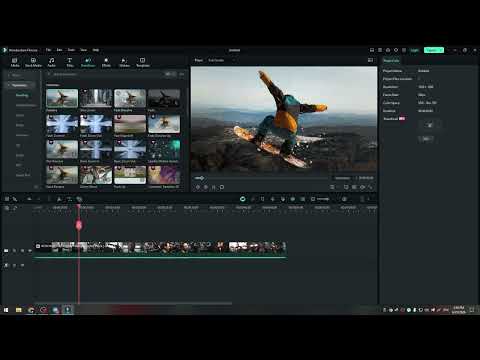Select Speed Blur in the sidebar
The height and width of the screenshot is (360, 480).
click(x=23, y=175)
